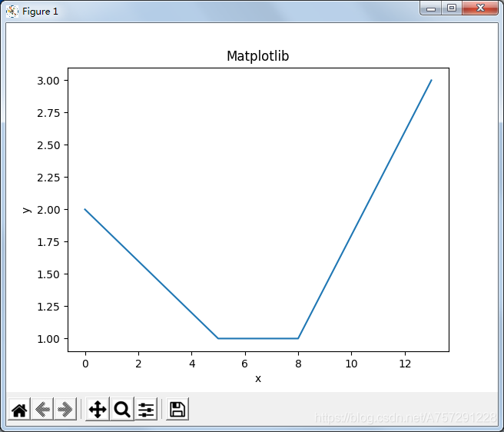This screenshot has width=504, height=432.
Task: Click the y-axis tick label 1.25
Action: 48,307
